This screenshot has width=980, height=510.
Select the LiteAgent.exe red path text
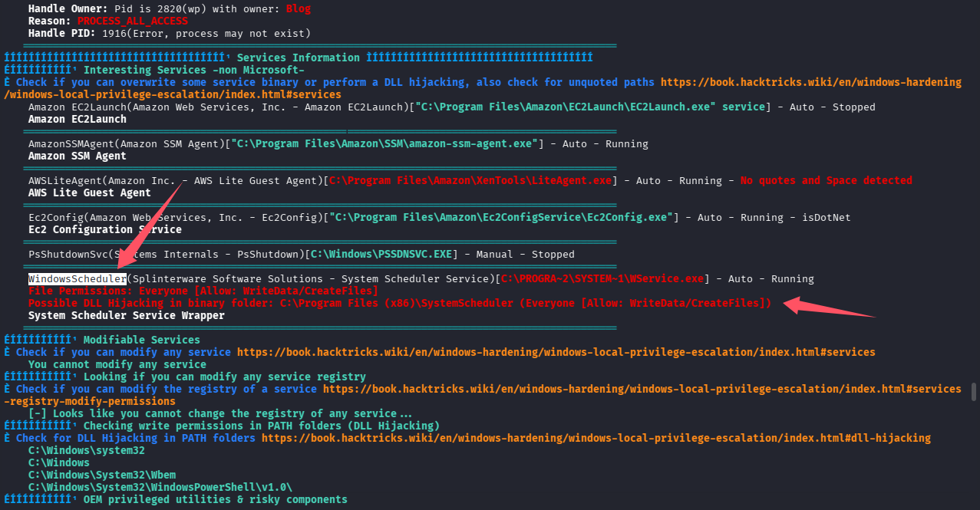tap(470, 180)
